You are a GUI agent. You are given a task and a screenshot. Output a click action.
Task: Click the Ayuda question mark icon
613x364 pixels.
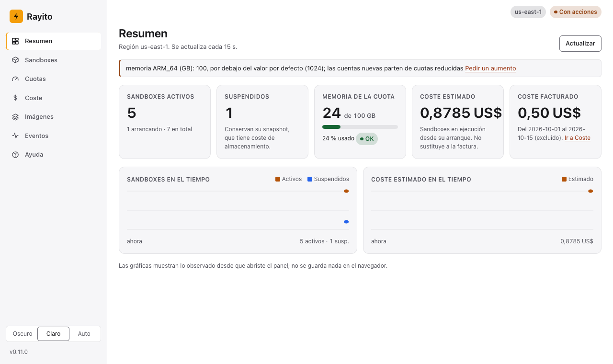pyautogui.click(x=15, y=155)
